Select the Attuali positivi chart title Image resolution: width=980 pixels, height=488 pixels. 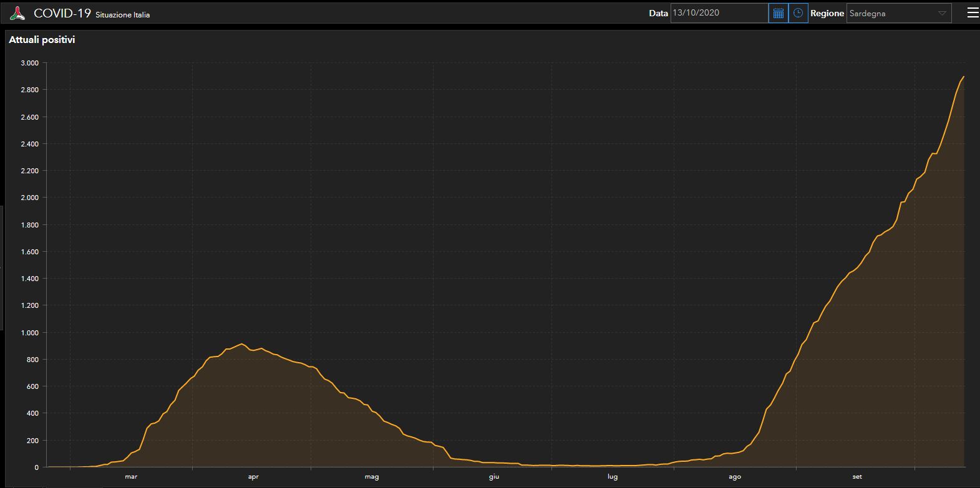click(x=42, y=40)
